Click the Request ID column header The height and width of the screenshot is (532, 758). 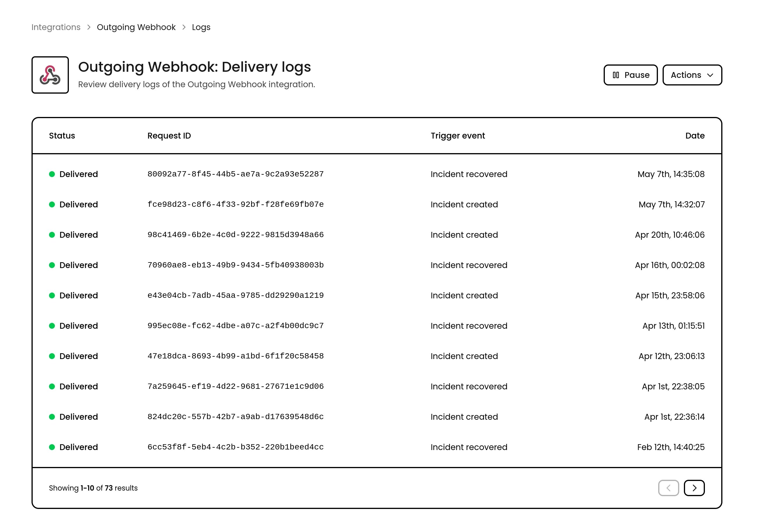click(169, 136)
